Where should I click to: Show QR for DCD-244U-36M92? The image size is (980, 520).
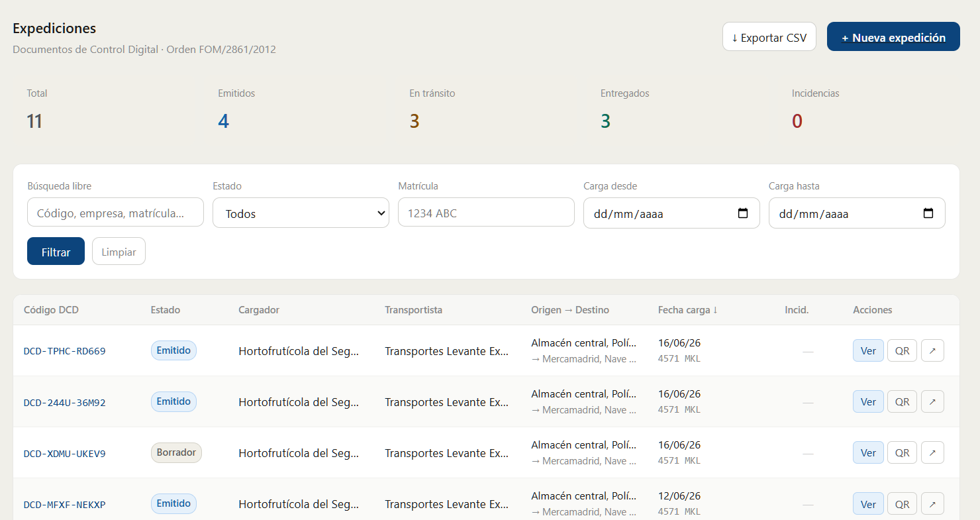pos(902,401)
